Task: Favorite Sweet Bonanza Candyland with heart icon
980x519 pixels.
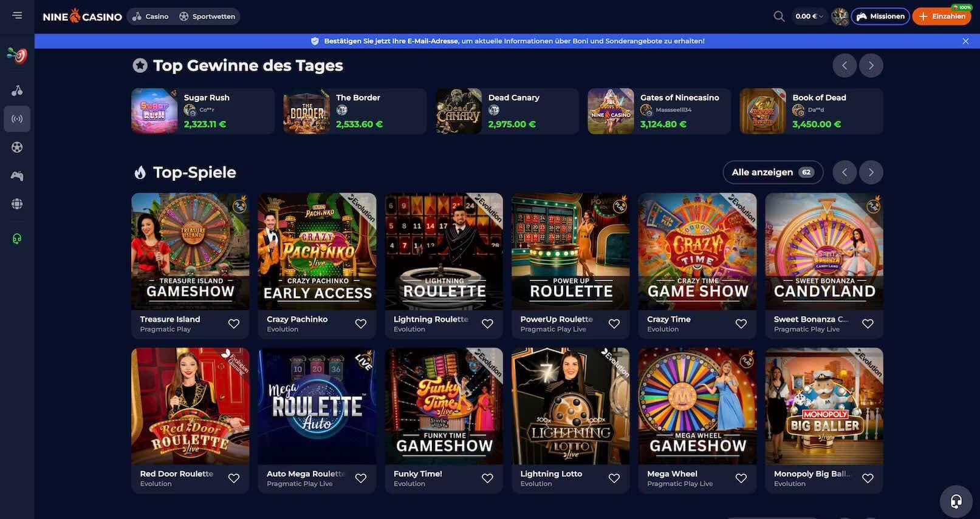Action: (868, 324)
